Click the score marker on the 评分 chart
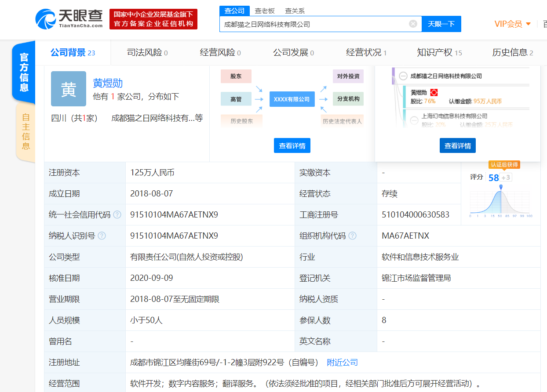The image size is (547, 392). (x=500, y=187)
